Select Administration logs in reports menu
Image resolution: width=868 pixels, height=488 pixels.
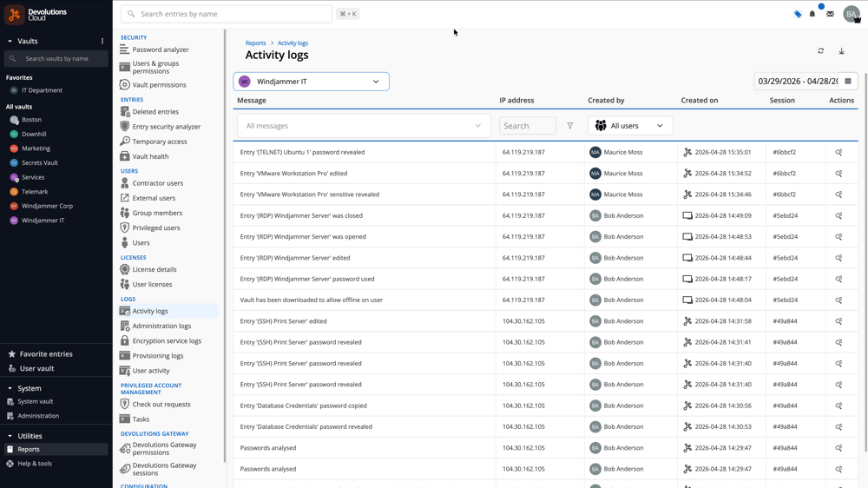[161, 326]
